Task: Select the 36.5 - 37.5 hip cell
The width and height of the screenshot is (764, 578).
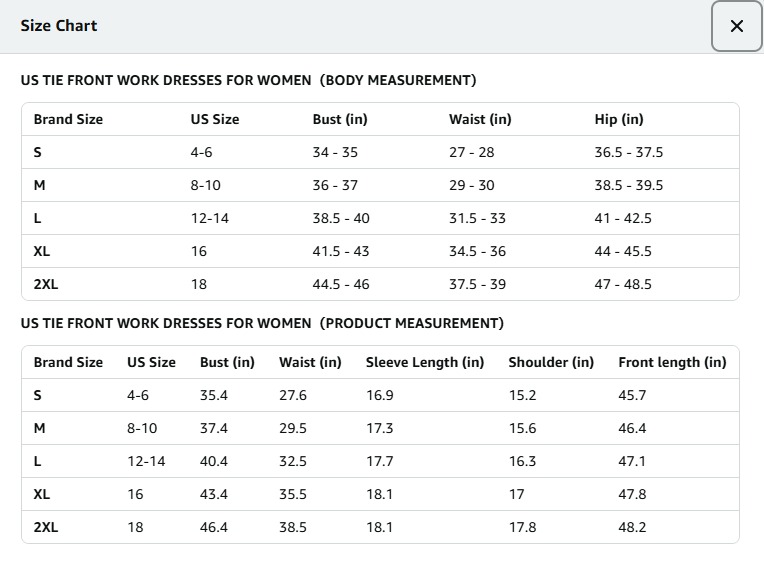Action: [x=628, y=152]
